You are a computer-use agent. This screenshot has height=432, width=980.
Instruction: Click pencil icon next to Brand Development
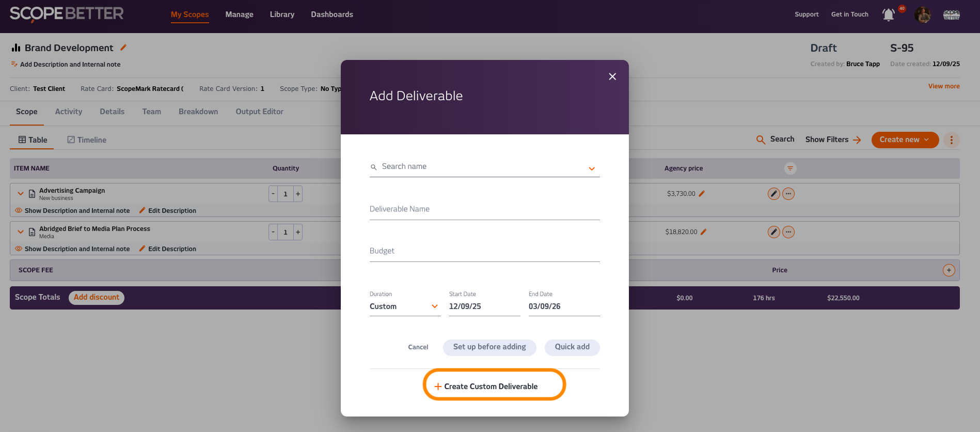click(x=123, y=48)
